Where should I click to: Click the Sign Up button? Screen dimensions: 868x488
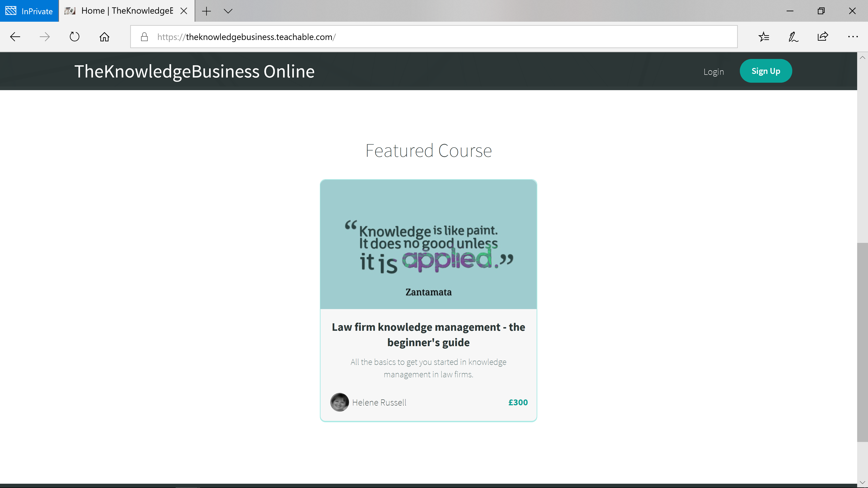coord(766,71)
